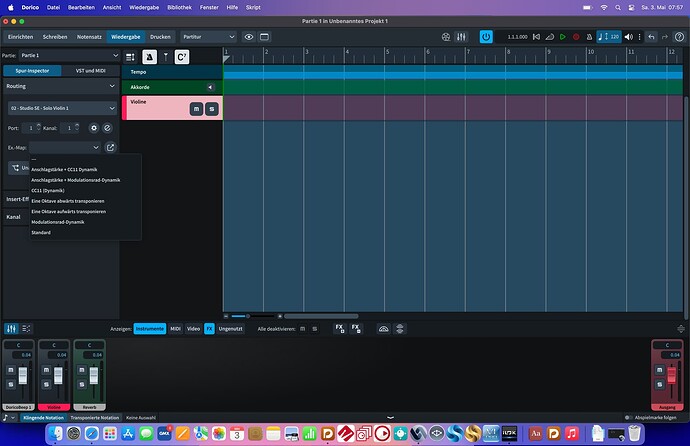The height and width of the screenshot is (446, 690).
Task: Choose CC11 (Dynamik) expression map
Action: 48,190
